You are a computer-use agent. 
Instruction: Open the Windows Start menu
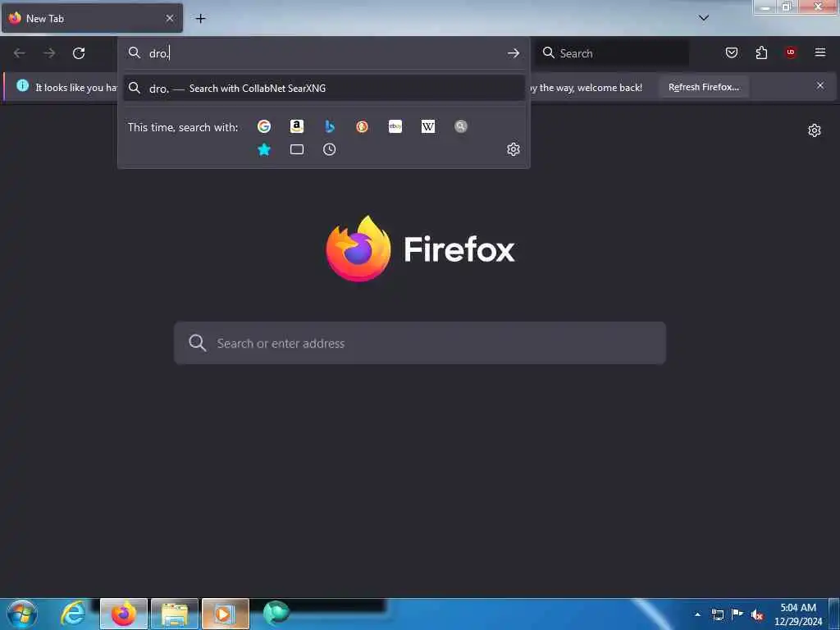(22, 614)
